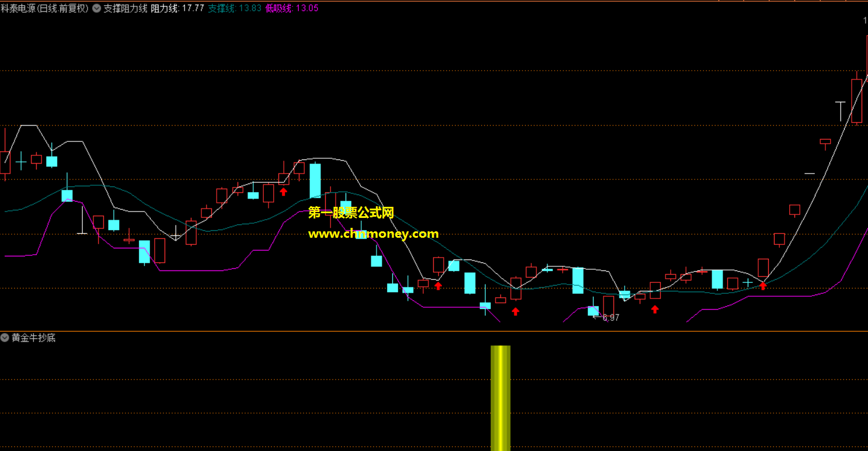Click the 6.97 low price marker
This screenshot has height=451, width=868.
610,318
